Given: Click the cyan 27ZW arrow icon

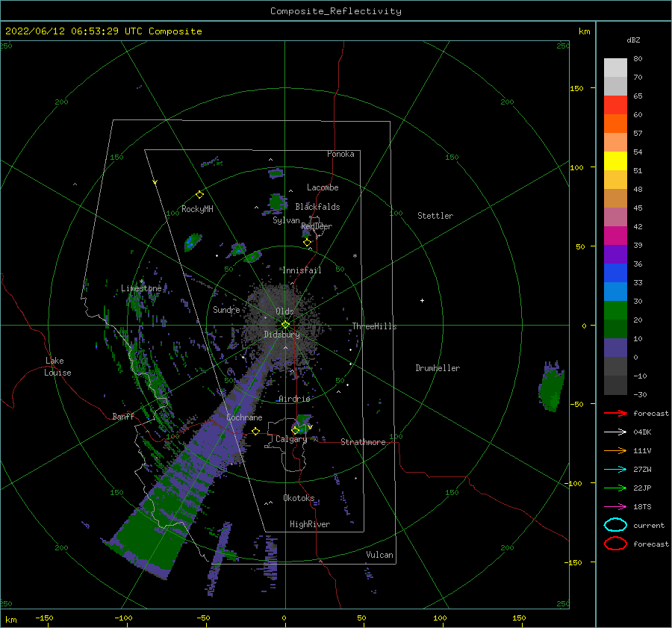Looking at the screenshot, I should coord(615,470).
